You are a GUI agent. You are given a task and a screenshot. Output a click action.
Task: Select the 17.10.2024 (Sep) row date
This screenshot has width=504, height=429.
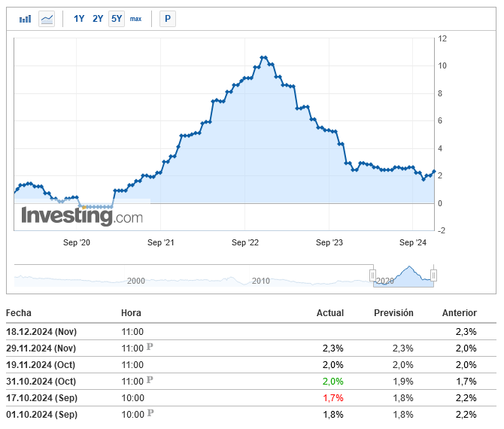42,398
